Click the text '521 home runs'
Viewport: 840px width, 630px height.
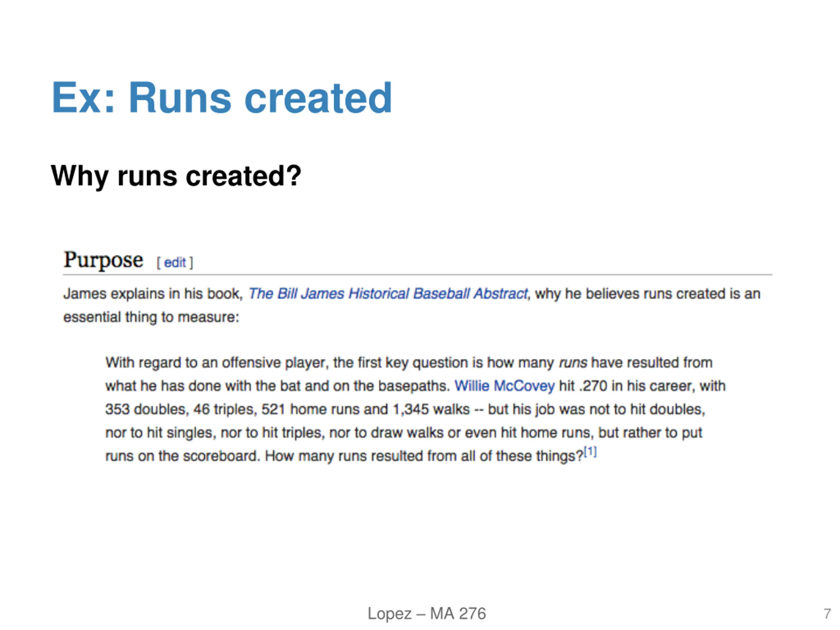click(310, 409)
